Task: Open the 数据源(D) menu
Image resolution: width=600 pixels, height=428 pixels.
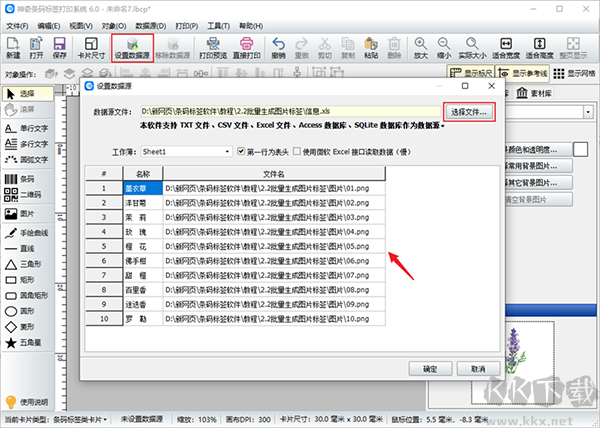Action: pyautogui.click(x=151, y=26)
